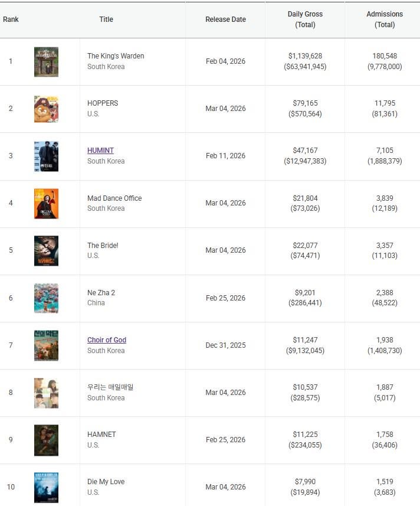Click the Rank column header
This screenshot has width=420, height=506.
click(11, 19)
